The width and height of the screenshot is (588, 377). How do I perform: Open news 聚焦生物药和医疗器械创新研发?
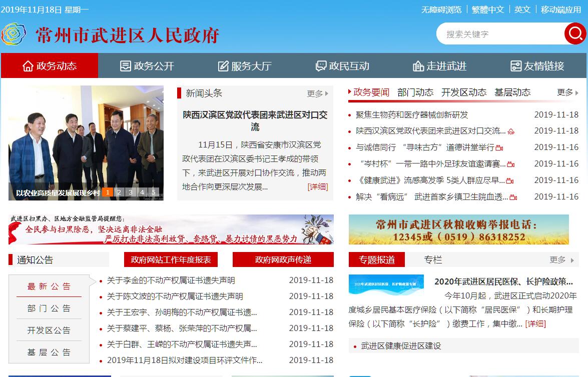click(412, 114)
